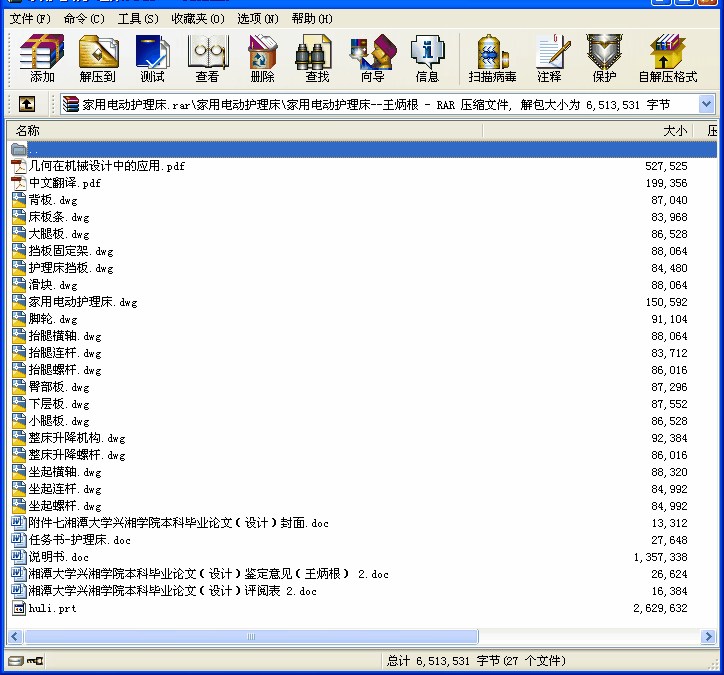Viewport: 724px width, 675px height.
Task: Click the Delete (删除) toolbar icon
Action: [262, 58]
